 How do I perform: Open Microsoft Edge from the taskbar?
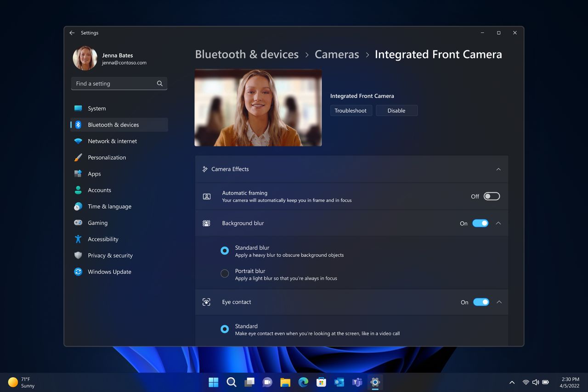click(x=303, y=382)
